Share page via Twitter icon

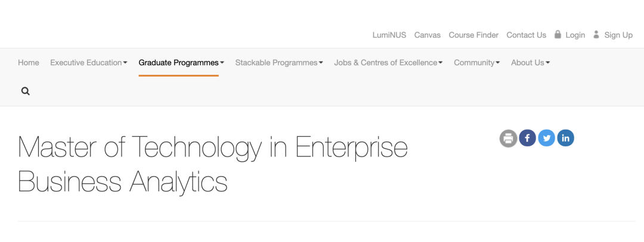[x=546, y=139]
